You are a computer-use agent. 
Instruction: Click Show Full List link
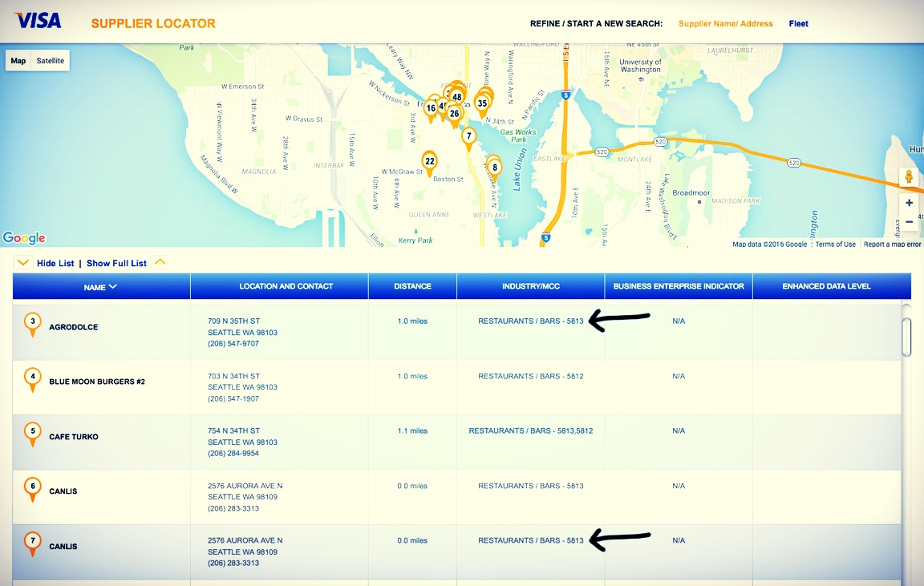(116, 263)
